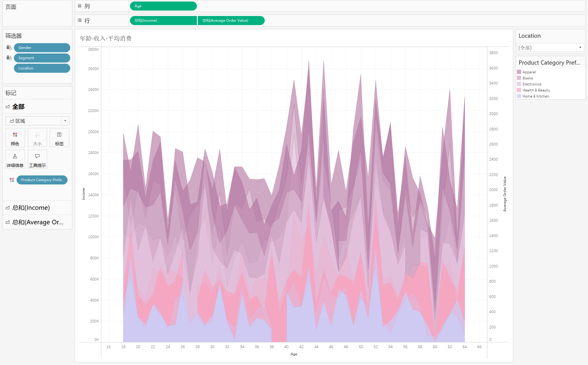This screenshot has height=365, width=588.
Task: Click the Detail (详细信息) marks icon
Action: (15, 159)
